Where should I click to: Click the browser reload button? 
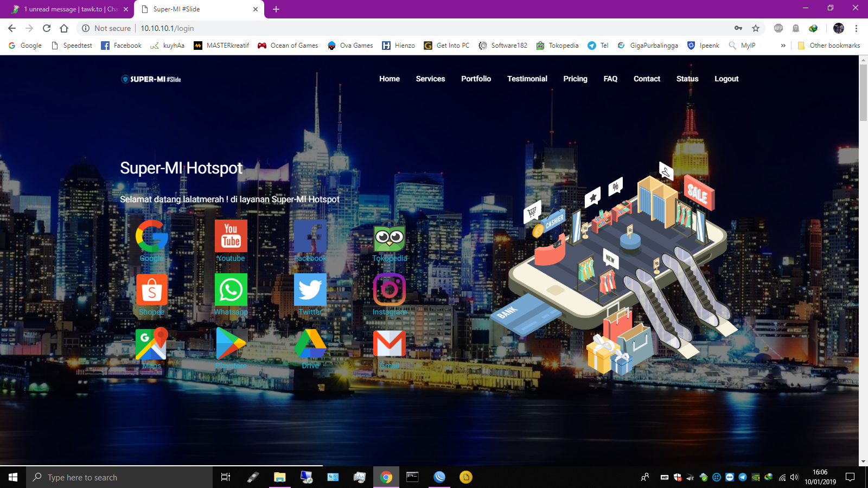(x=47, y=28)
